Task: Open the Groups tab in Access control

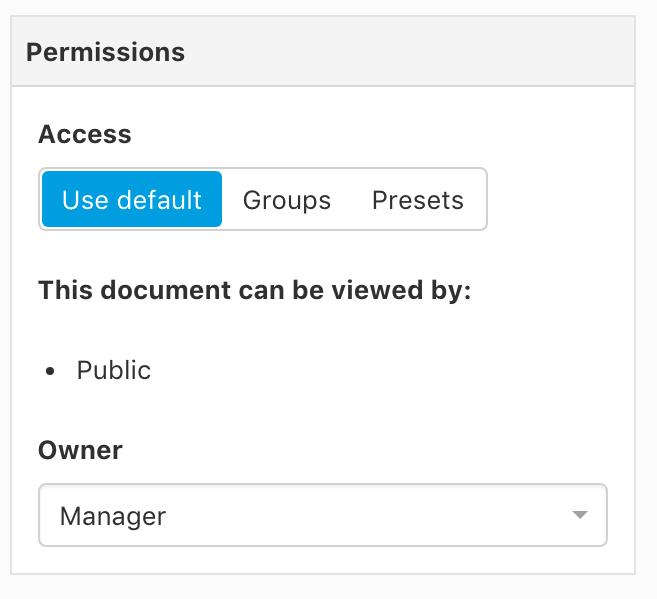Action: click(287, 200)
